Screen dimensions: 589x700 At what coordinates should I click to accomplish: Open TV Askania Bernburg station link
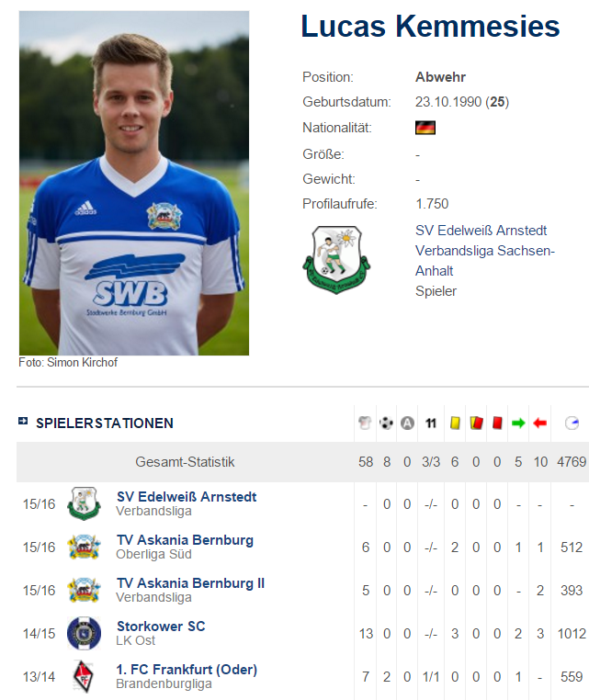(x=185, y=540)
